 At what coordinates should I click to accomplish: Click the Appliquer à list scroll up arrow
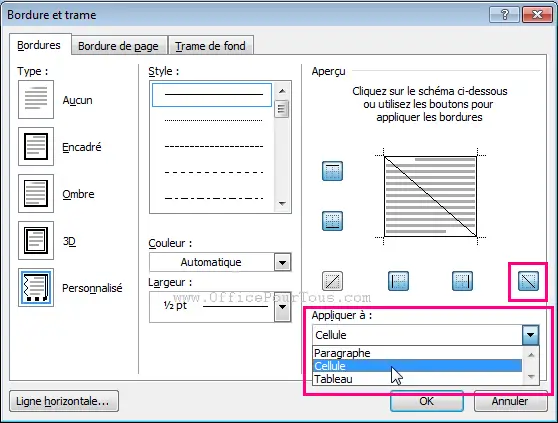click(531, 355)
